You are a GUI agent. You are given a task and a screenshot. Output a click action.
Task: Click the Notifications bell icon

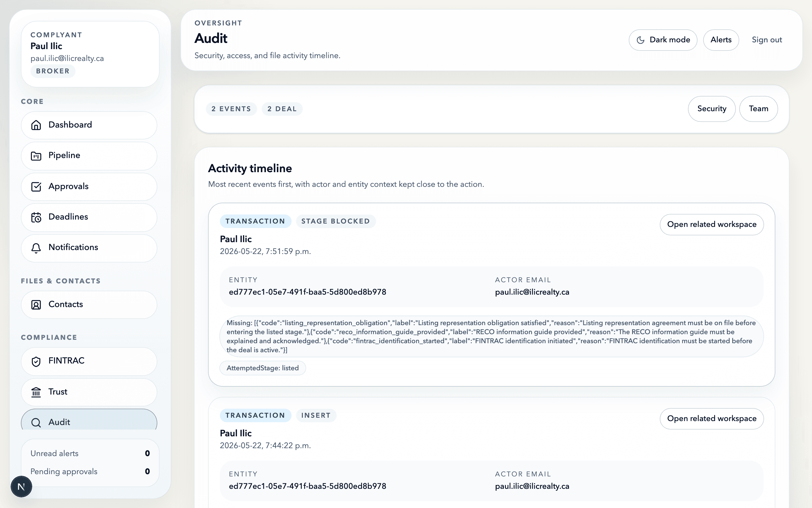(36, 248)
